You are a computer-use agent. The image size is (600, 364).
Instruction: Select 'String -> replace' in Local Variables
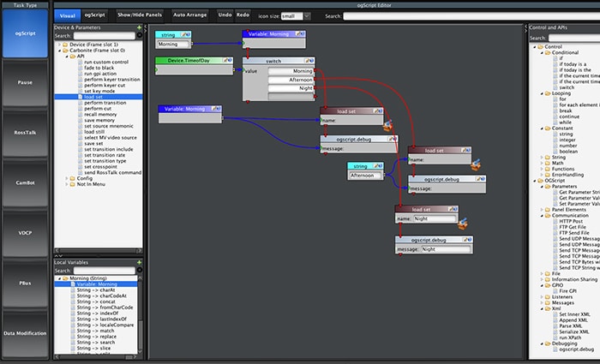96,337
